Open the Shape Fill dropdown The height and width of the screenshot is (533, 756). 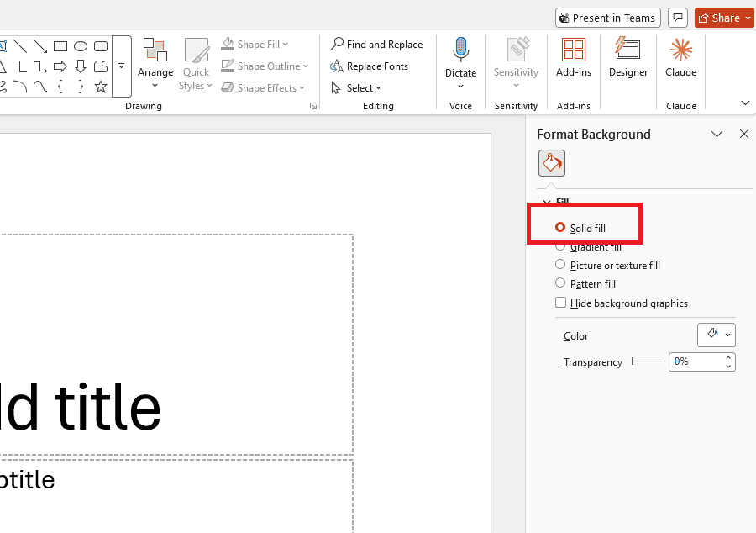[x=255, y=45]
